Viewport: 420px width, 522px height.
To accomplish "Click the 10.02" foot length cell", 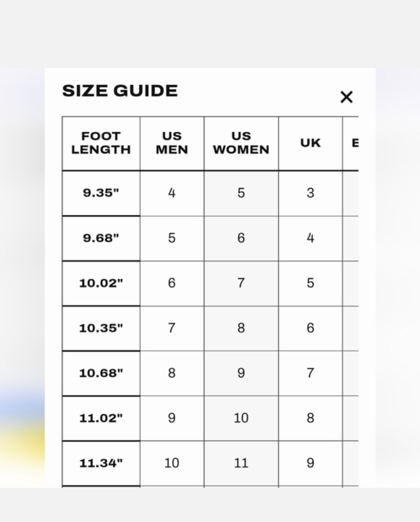I will coord(101,283).
